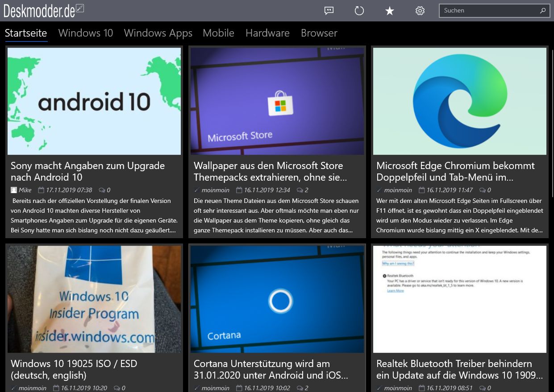The width and height of the screenshot is (554, 392).
Task: Click the date 16.11.2019 12:34
Action: (x=267, y=190)
